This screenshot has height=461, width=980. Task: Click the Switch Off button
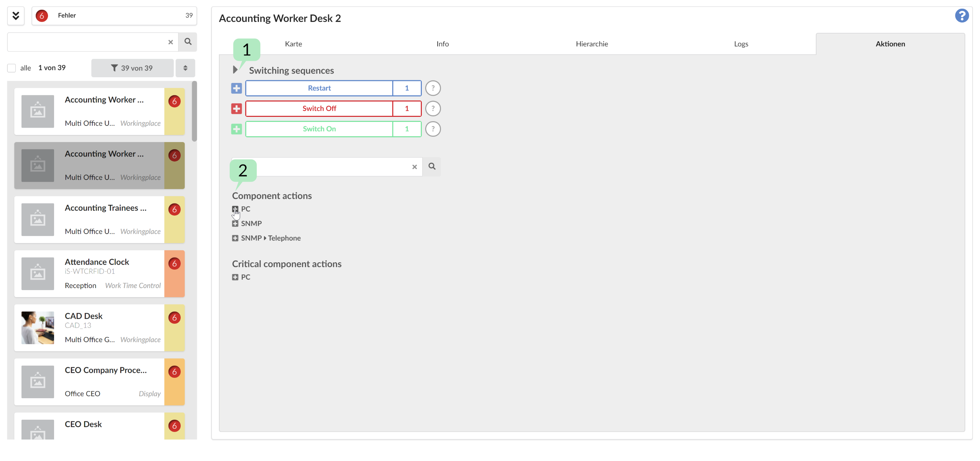pos(319,108)
